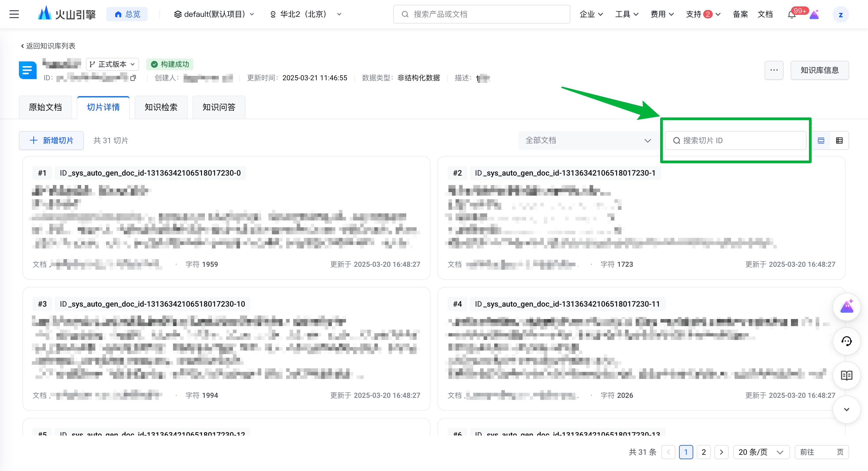
Task: Open the documentation book floating button
Action: pyautogui.click(x=846, y=375)
